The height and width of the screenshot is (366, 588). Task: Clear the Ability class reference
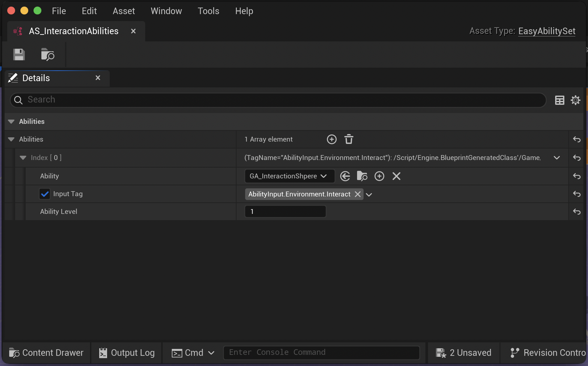coord(396,176)
